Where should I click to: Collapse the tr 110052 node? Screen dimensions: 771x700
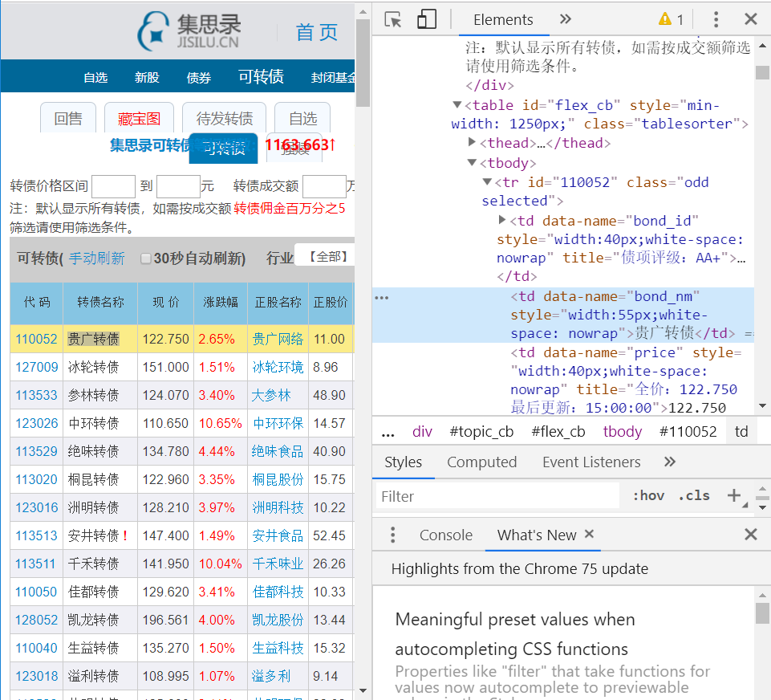click(487, 181)
